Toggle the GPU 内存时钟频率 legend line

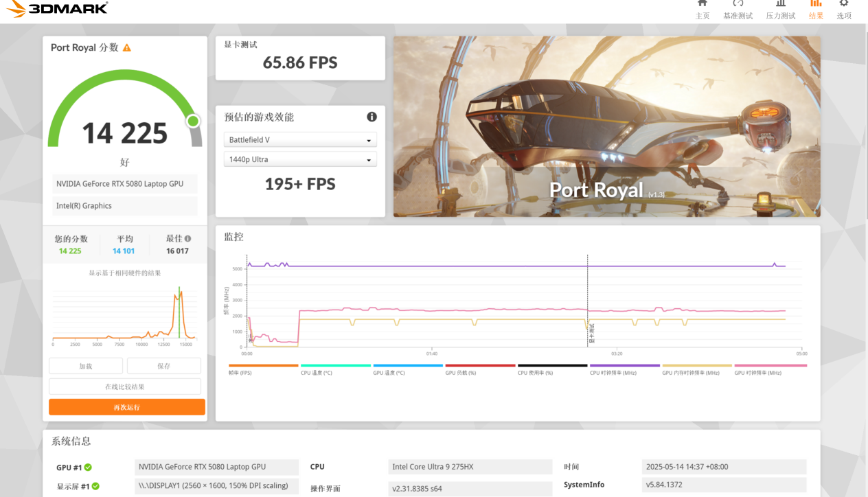pyautogui.click(x=697, y=369)
